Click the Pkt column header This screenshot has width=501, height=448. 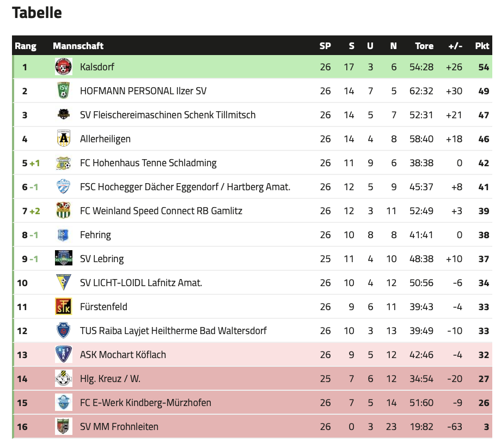pyautogui.click(x=482, y=46)
